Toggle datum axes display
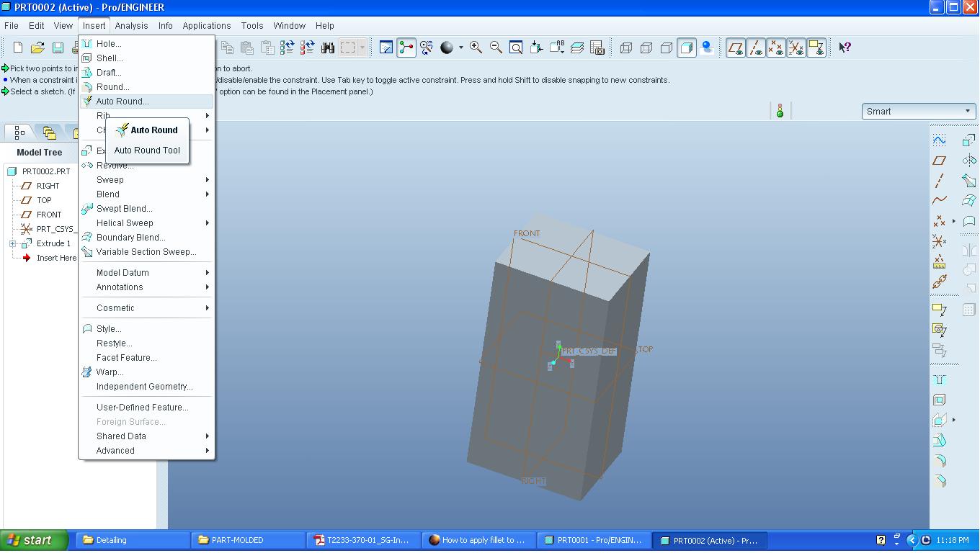 click(x=756, y=48)
